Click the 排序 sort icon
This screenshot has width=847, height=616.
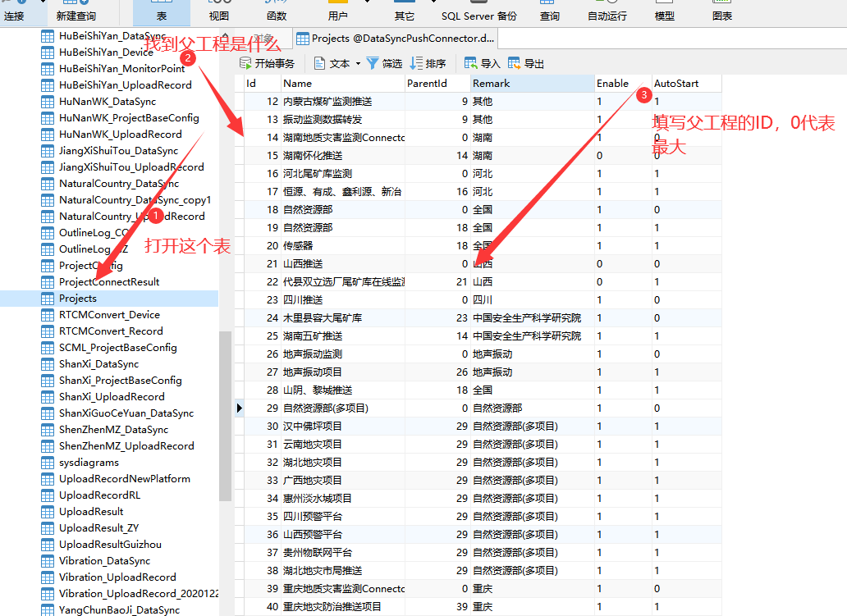click(416, 63)
